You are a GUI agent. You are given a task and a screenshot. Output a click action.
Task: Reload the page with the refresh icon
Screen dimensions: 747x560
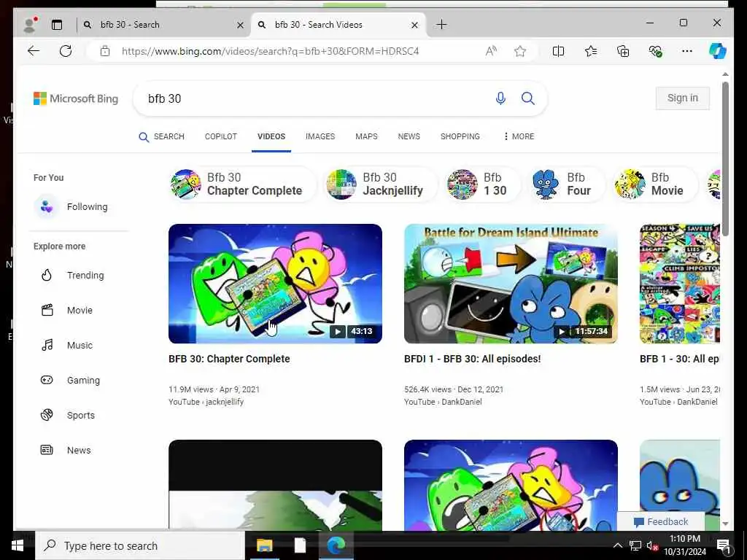pos(66,51)
